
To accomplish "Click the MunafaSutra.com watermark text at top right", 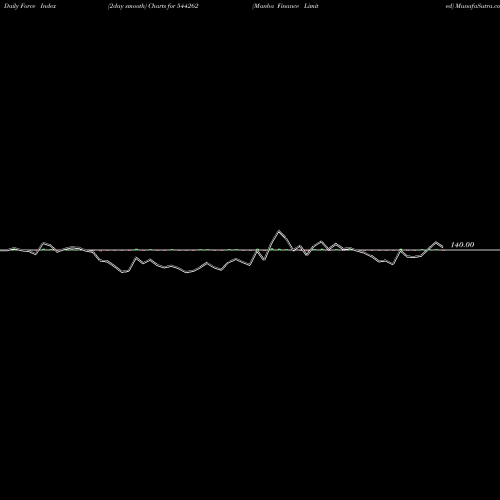I will [x=477, y=6].
